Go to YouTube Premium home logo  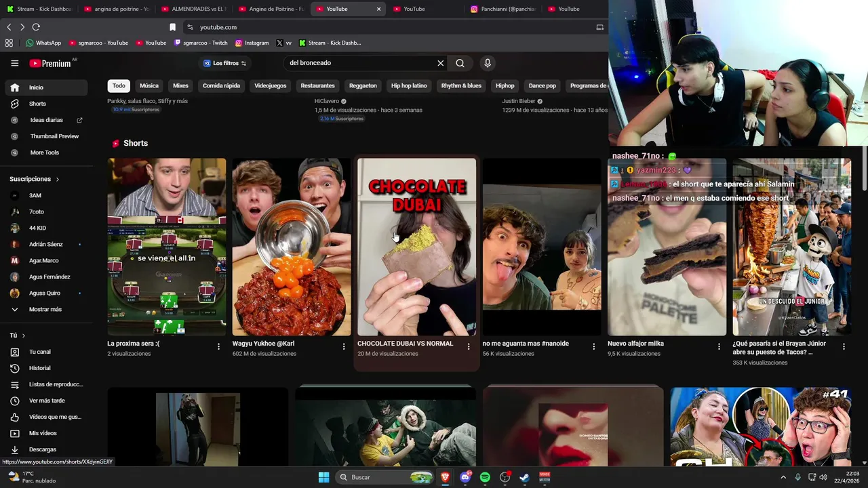(51, 63)
